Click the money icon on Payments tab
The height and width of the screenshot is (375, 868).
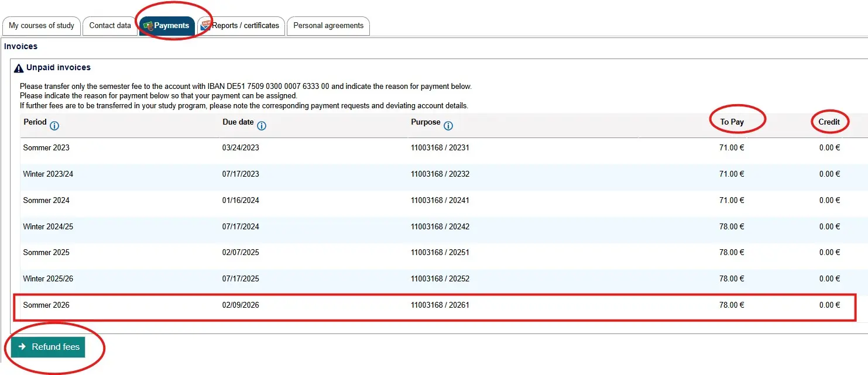tap(148, 26)
